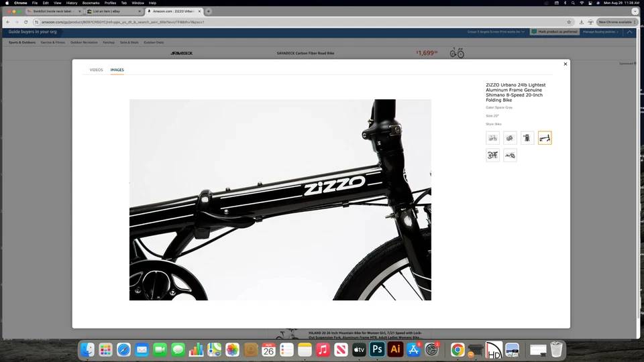
Task: Open FaceTime from the dock
Action: coord(160,350)
